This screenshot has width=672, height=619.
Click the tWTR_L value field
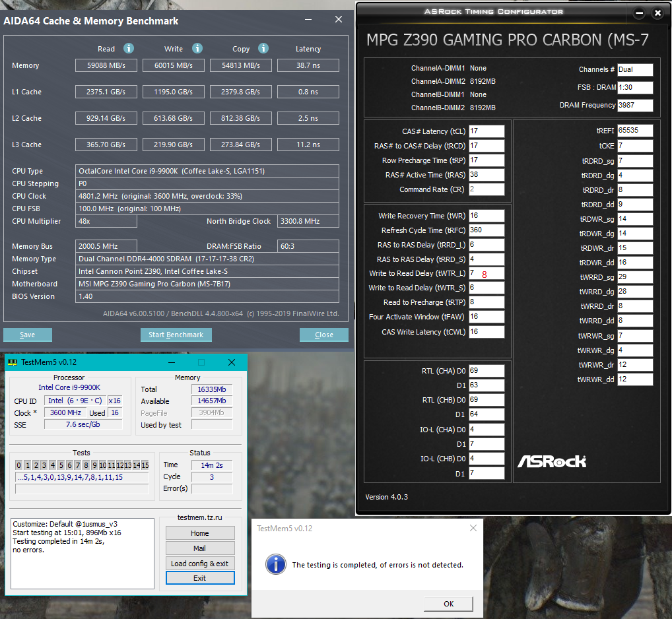click(x=487, y=273)
